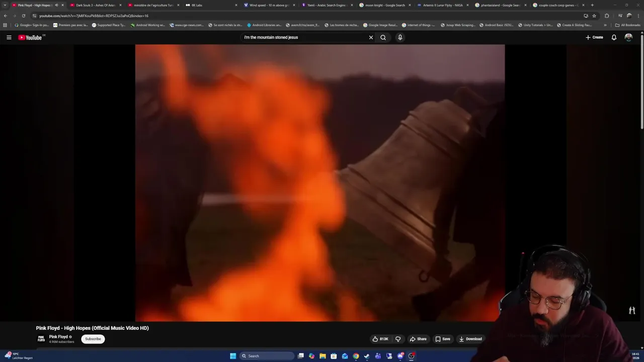This screenshot has height=362, width=644.
Task: Reload the YouTube page
Action: (x=23, y=16)
